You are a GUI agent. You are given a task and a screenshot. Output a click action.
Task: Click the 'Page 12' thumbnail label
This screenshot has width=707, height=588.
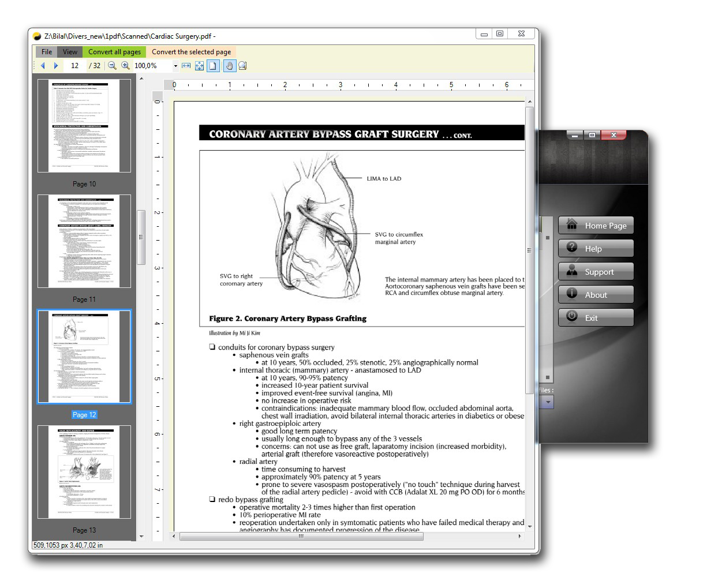pyautogui.click(x=84, y=415)
